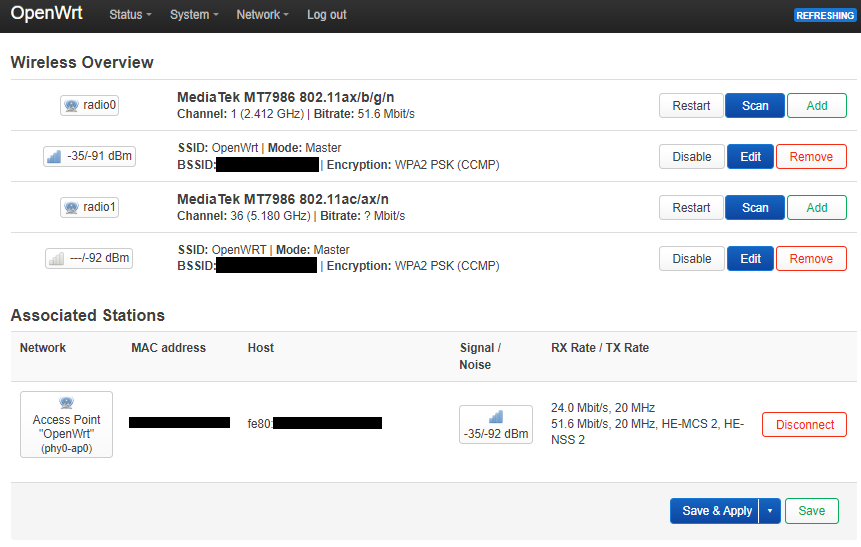Image resolution: width=861 pixels, height=547 pixels.
Task: Open the System dropdown menu
Action: 194,15
